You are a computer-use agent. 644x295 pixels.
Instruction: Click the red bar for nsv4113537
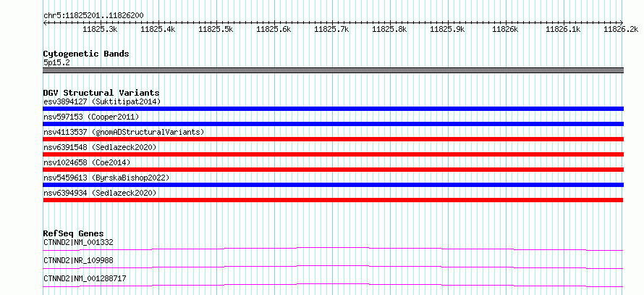(333, 139)
